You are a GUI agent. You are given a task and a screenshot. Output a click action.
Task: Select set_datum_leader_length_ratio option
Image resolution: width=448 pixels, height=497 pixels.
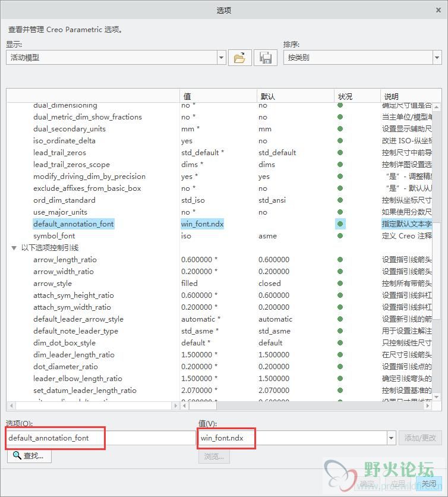(x=85, y=390)
